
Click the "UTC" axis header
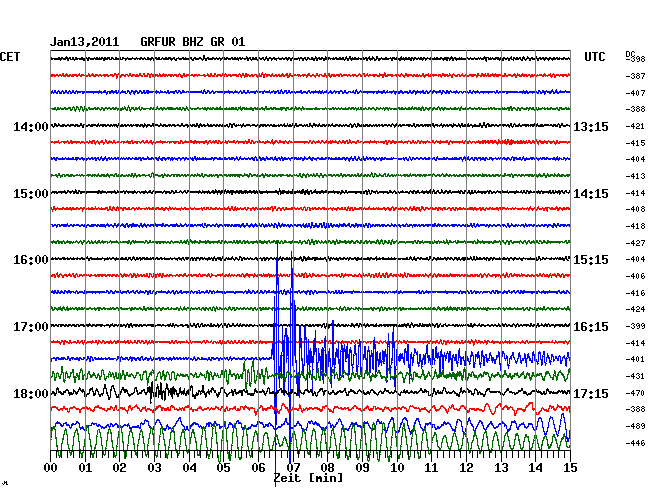click(594, 57)
